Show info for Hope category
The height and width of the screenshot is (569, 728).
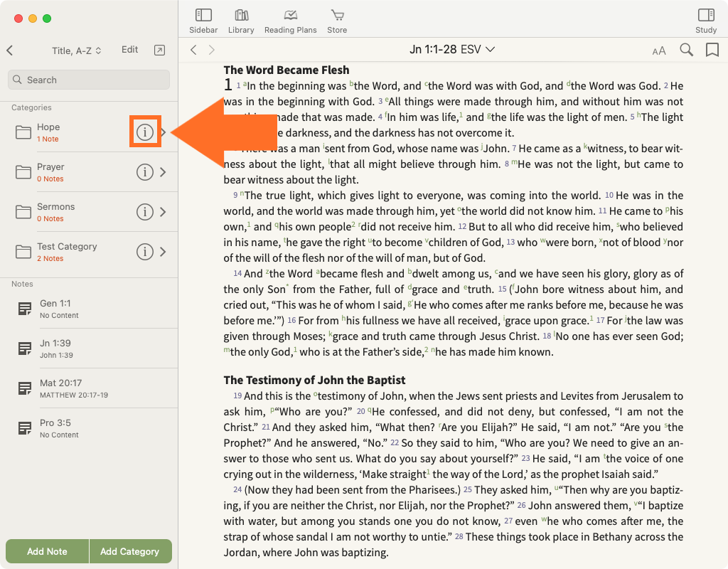pos(145,132)
